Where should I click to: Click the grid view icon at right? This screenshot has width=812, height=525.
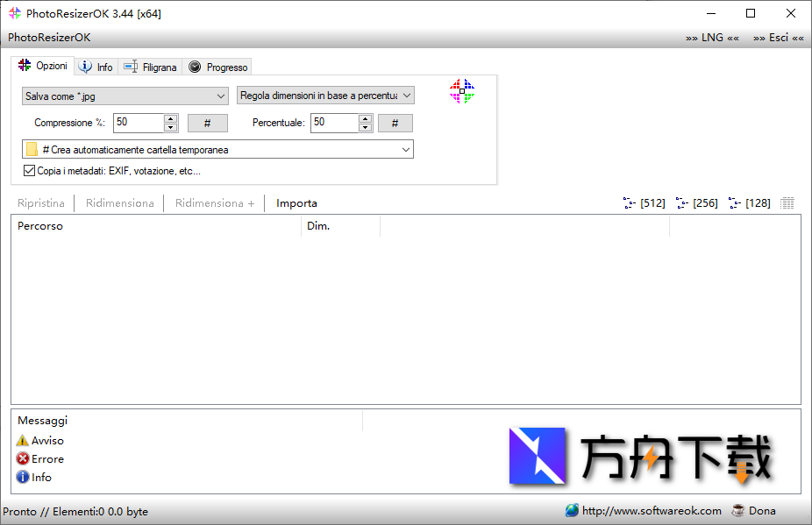[787, 203]
